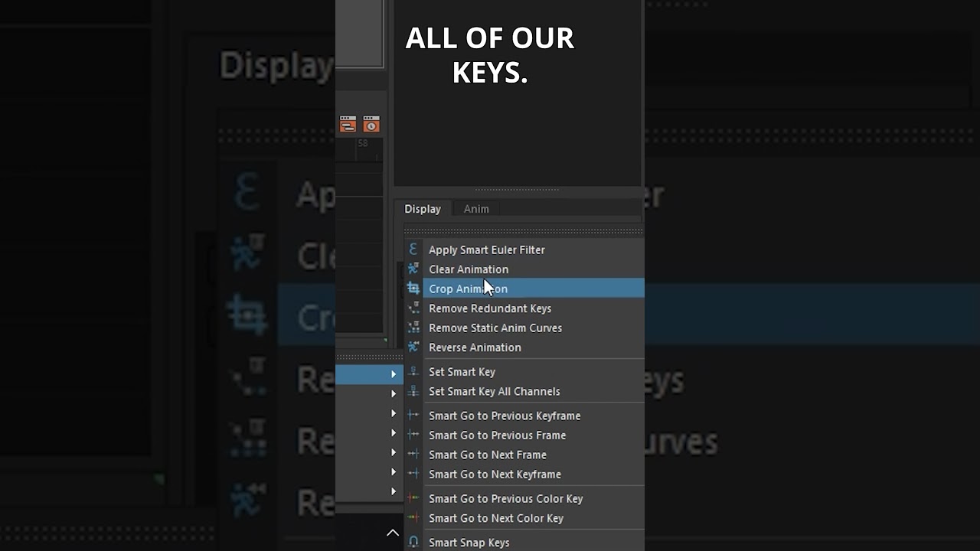Tear off the menu using its dotted handle

pos(524,231)
